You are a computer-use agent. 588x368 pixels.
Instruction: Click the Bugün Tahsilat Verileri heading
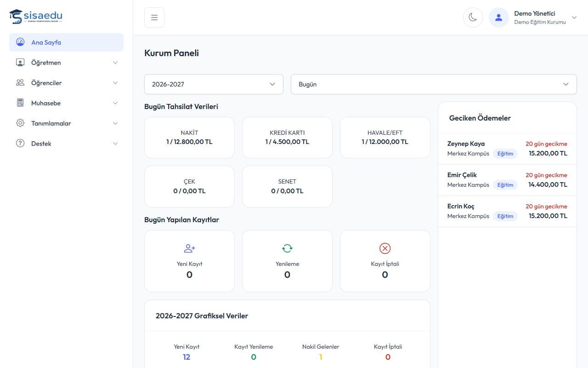(x=181, y=106)
